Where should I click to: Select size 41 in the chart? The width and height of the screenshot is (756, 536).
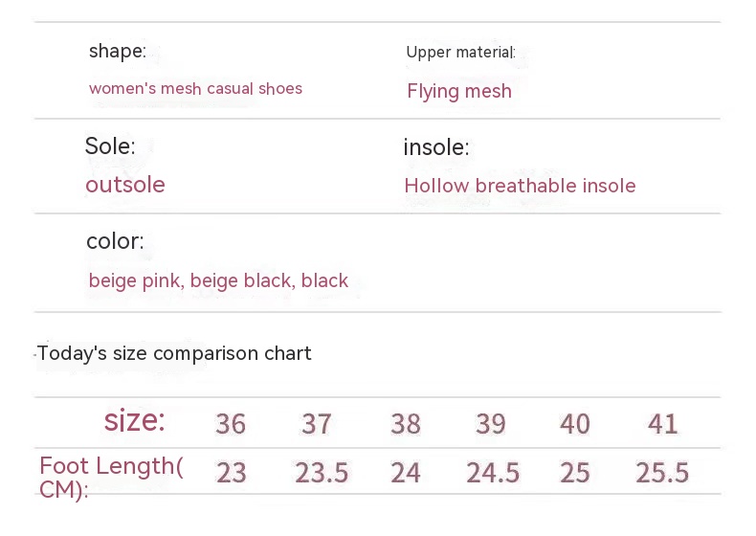(663, 424)
